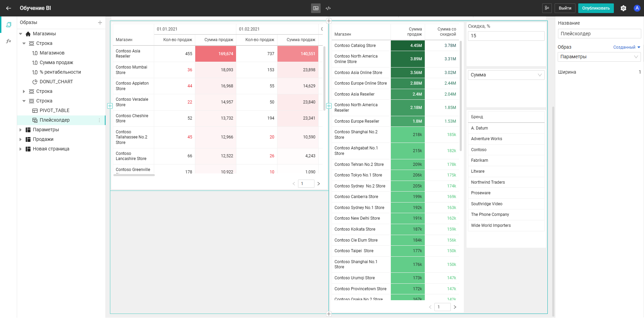Image resolution: width=644 pixels, height=318 pixels.
Task: Select brand A. Datum
Action: tap(506, 128)
